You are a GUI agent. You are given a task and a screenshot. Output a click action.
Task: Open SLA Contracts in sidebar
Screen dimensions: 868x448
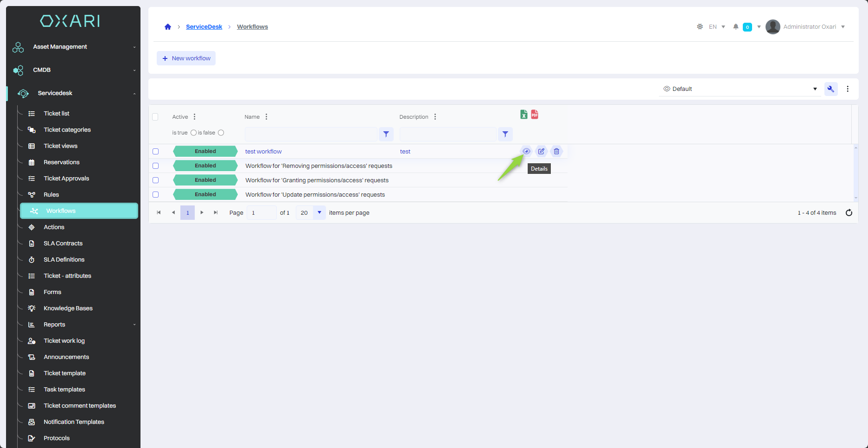(x=63, y=243)
